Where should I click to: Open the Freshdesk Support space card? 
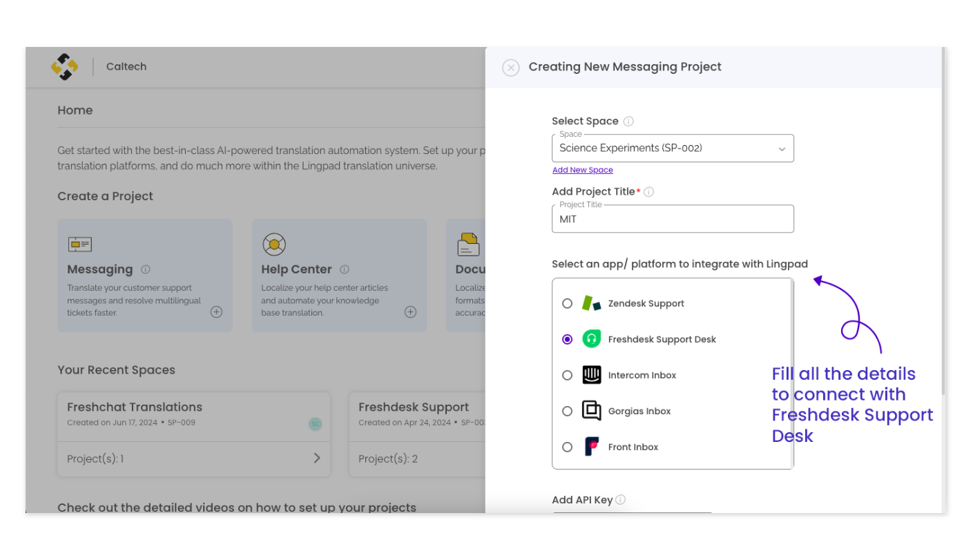point(417,434)
